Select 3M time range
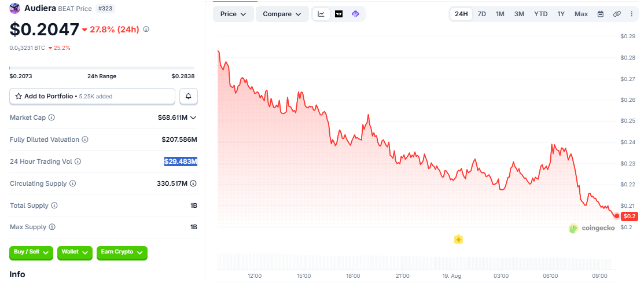Image resolution: width=644 pixels, height=283 pixels. pyautogui.click(x=519, y=14)
